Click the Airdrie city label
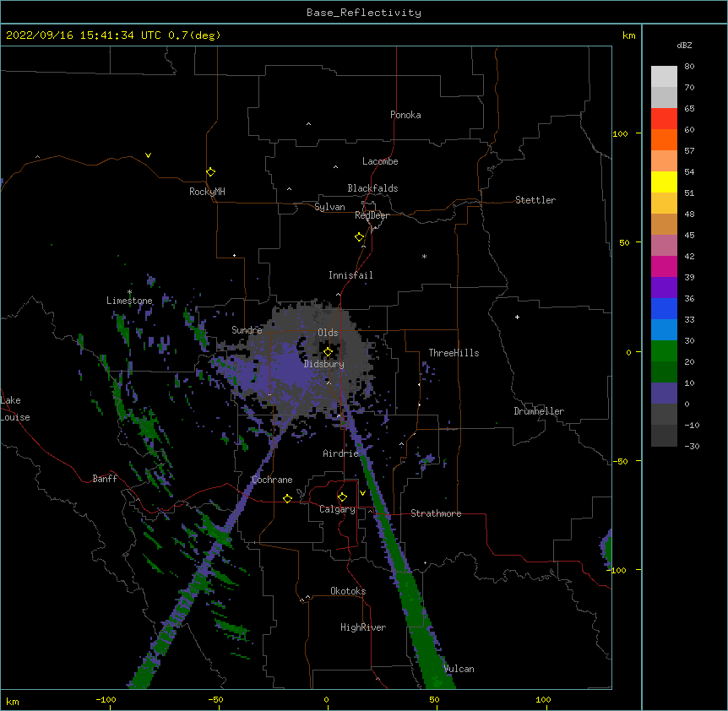 (341, 453)
